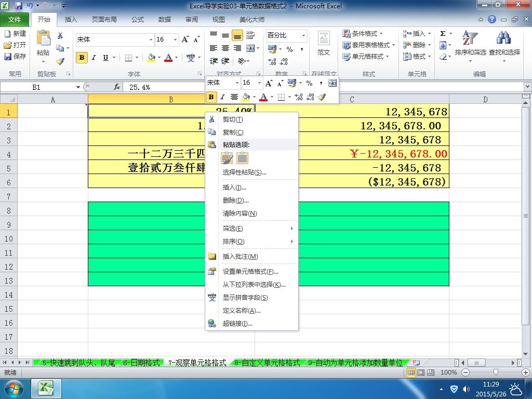Image resolution: width=532 pixels, height=399 pixels.
Task: Click context menu 插入批注(M)
Action: tap(252, 257)
